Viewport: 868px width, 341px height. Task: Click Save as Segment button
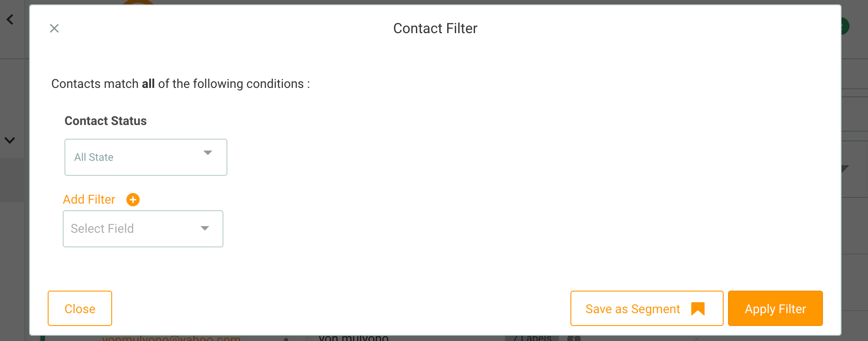click(633, 309)
